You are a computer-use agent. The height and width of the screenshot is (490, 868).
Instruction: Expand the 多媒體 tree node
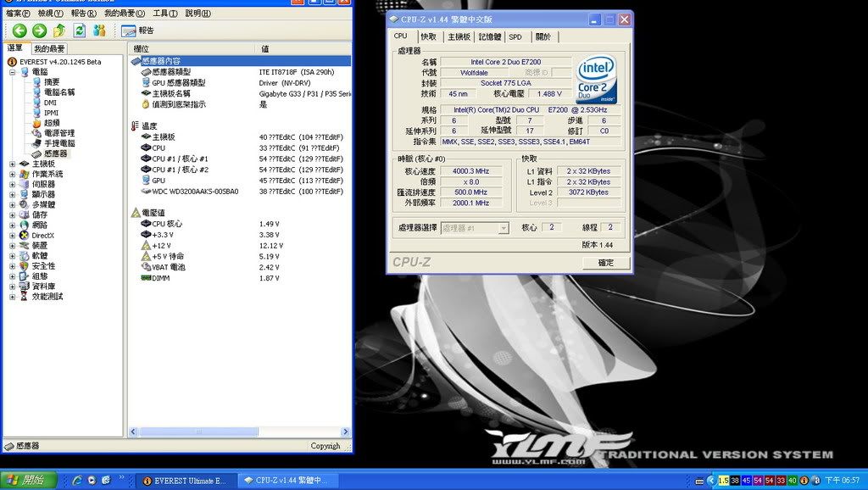point(12,205)
